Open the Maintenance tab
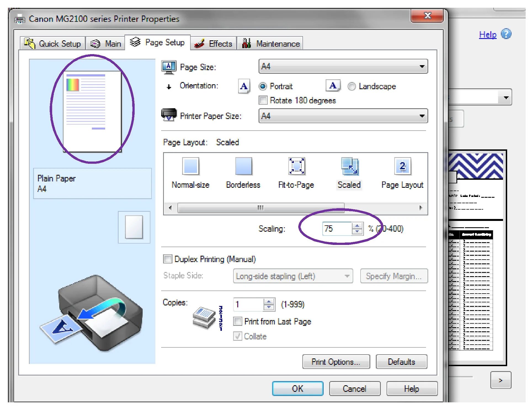The height and width of the screenshot is (412, 532). point(270,44)
